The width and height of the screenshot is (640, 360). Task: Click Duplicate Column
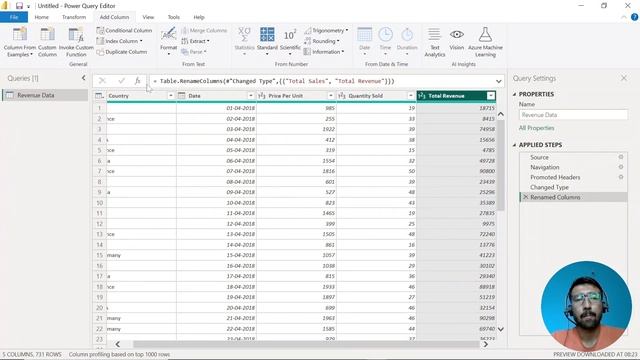coord(122,52)
